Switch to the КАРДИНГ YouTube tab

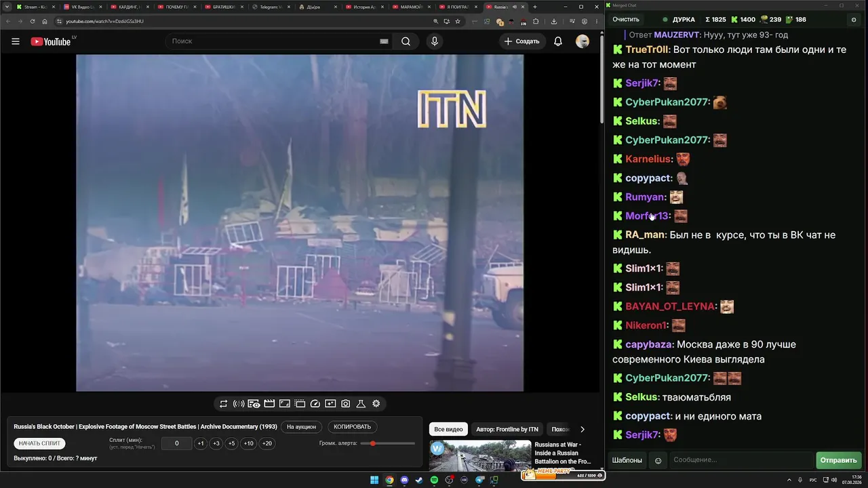pos(128,7)
